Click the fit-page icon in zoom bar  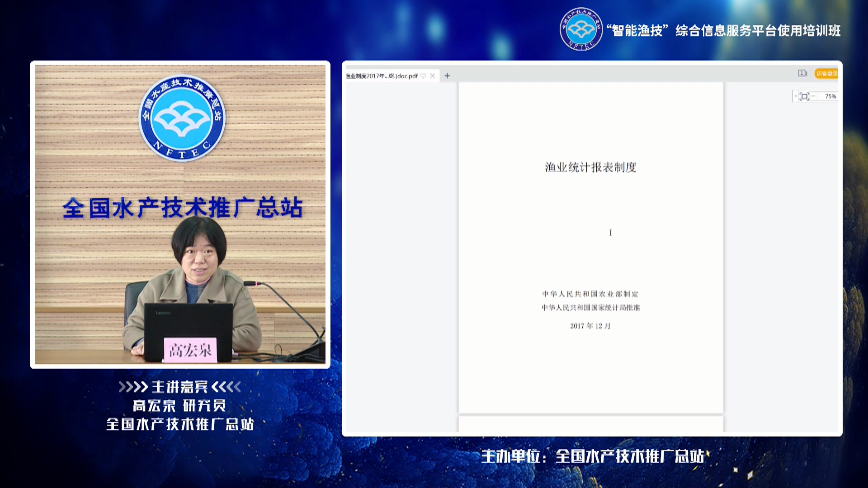click(804, 96)
